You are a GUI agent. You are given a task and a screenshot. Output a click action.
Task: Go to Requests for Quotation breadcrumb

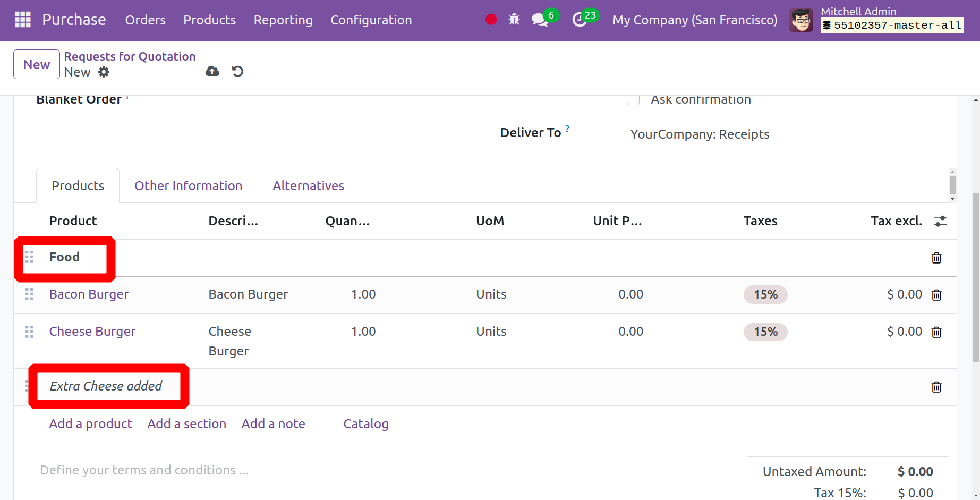130,56
